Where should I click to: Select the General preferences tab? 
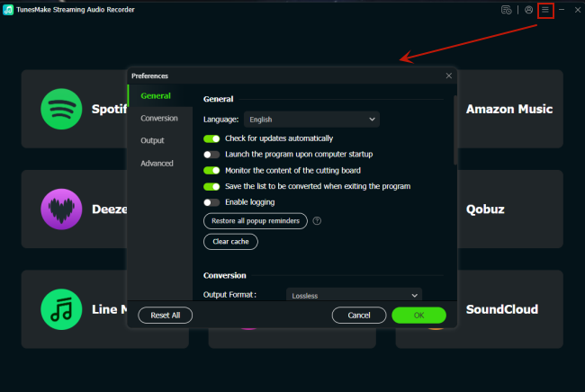[160, 96]
